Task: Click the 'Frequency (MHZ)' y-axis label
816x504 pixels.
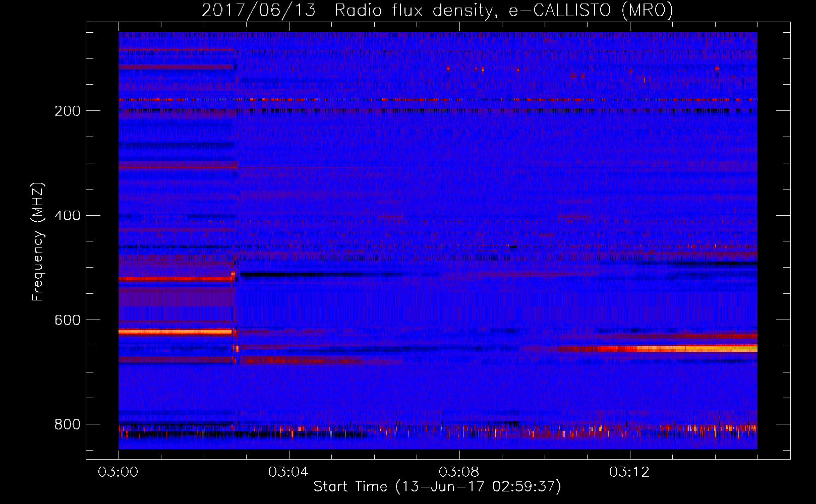Action: (38, 242)
